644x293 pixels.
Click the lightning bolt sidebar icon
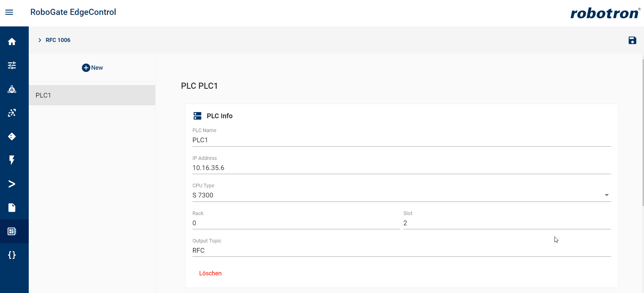[12, 160]
